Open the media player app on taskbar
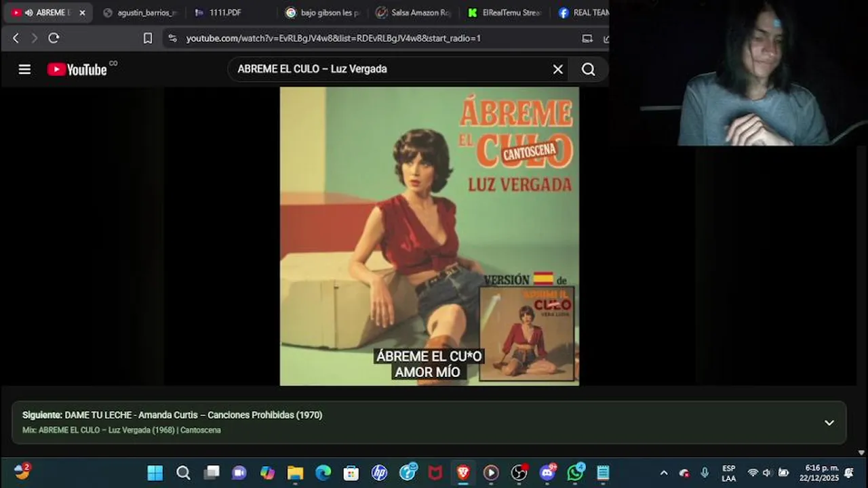This screenshot has width=868, height=488. (491, 472)
